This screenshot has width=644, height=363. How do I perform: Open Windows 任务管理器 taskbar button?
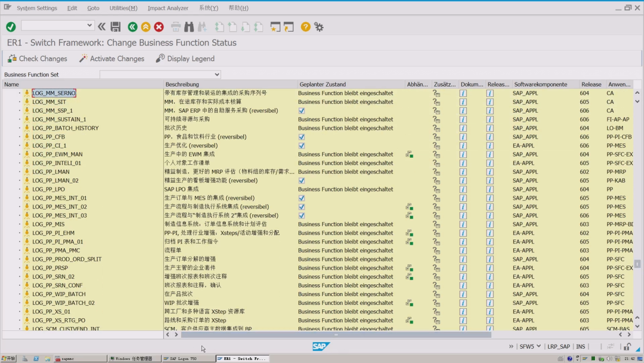(134, 358)
